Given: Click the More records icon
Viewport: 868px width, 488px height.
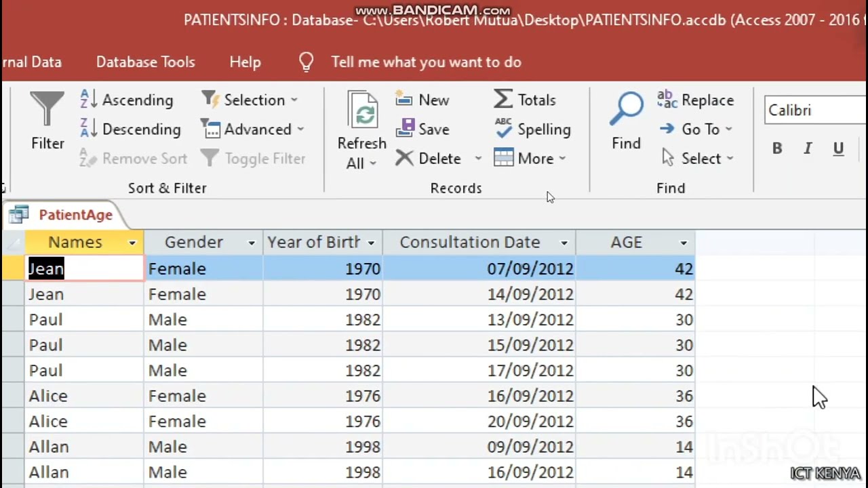Looking at the screenshot, I should click(504, 158).
